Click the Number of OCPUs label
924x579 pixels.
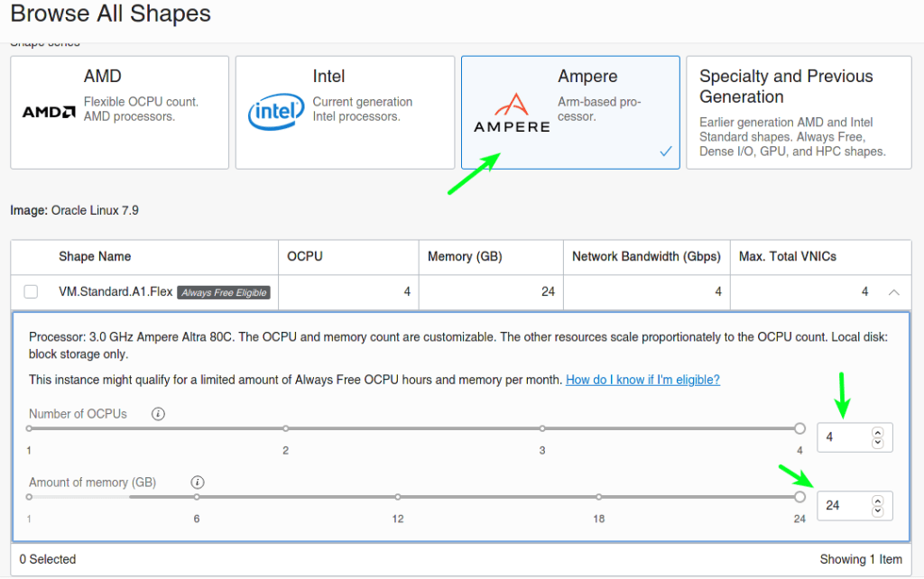click(78, 414)
